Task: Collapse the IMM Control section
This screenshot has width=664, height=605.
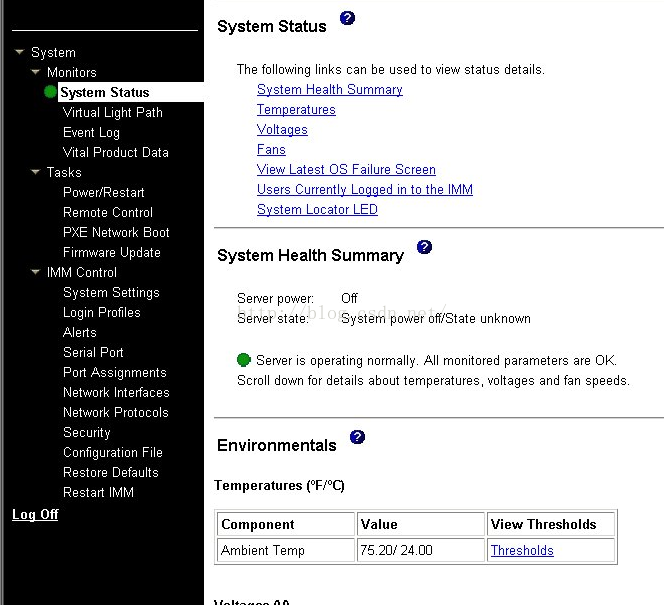Action: coord(35,272)
